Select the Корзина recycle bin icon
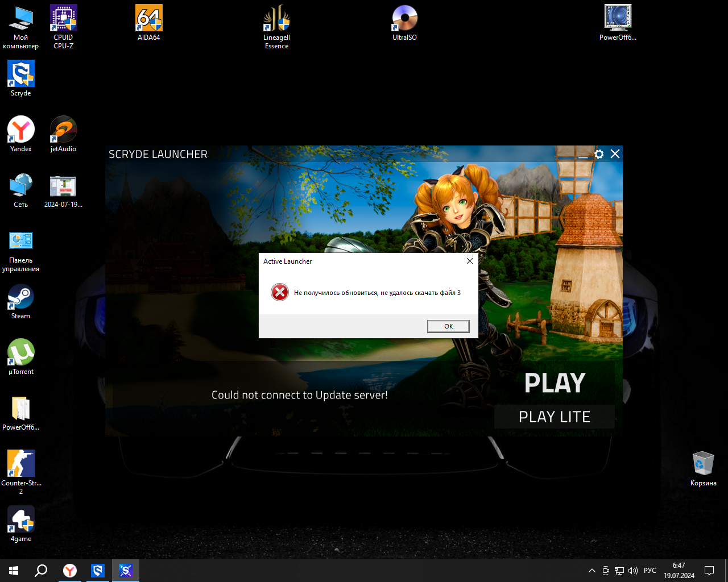 pyautogui.click(x=703, y=468)
